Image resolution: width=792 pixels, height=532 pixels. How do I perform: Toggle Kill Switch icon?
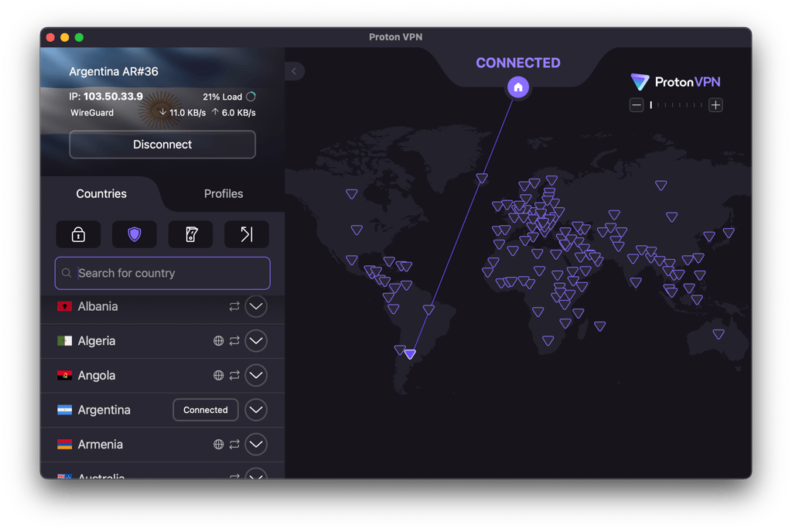190,234
